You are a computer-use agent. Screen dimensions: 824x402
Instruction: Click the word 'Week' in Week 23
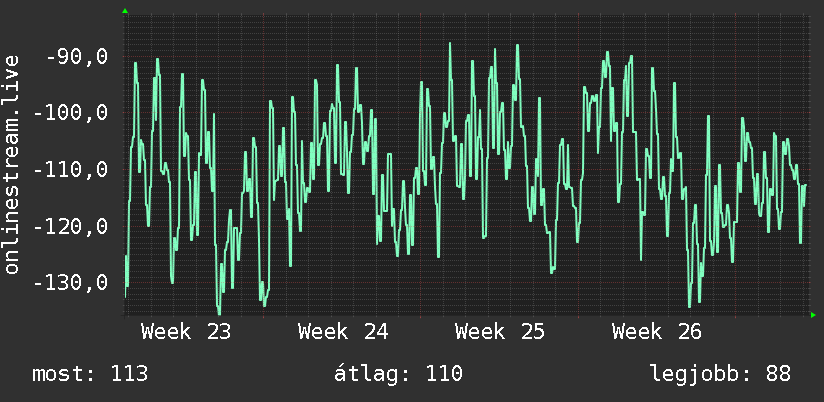166,332
